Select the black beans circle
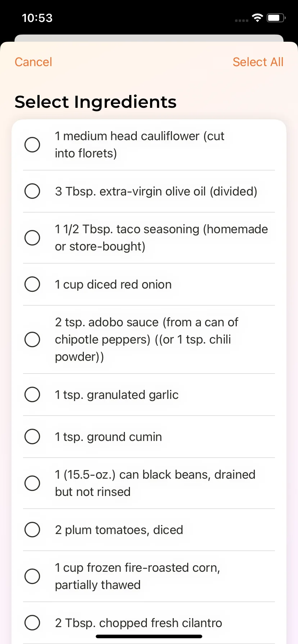This screenshot has height=644, width=298. point(32,483)
